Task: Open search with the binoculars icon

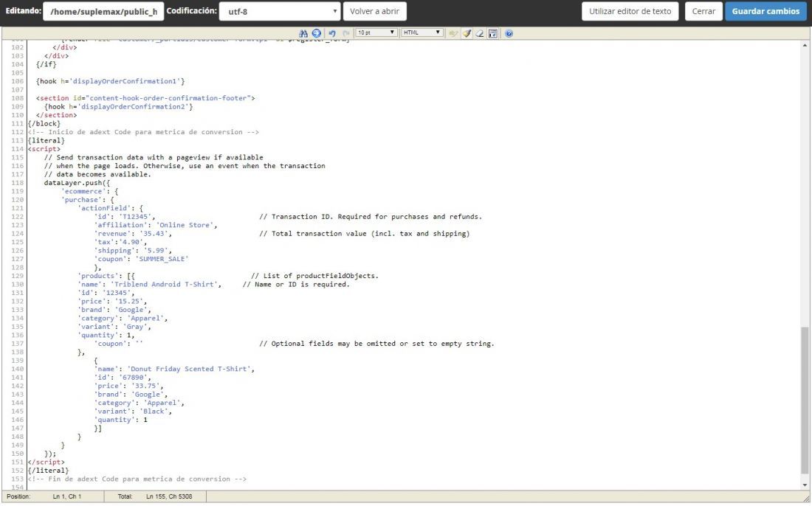Action: [303, 33]
